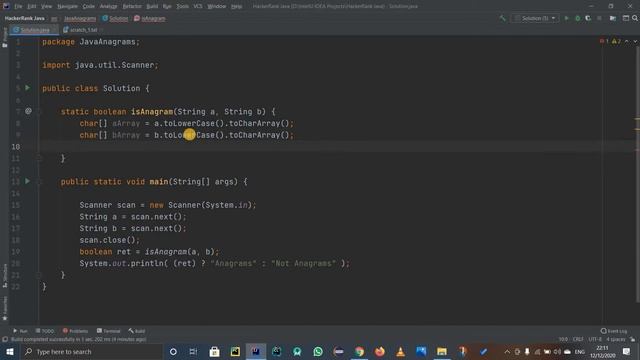This screenshot has width=640, height=360.
Task: Click the CRLF line separator status
Action: click(x=578, y=339)
